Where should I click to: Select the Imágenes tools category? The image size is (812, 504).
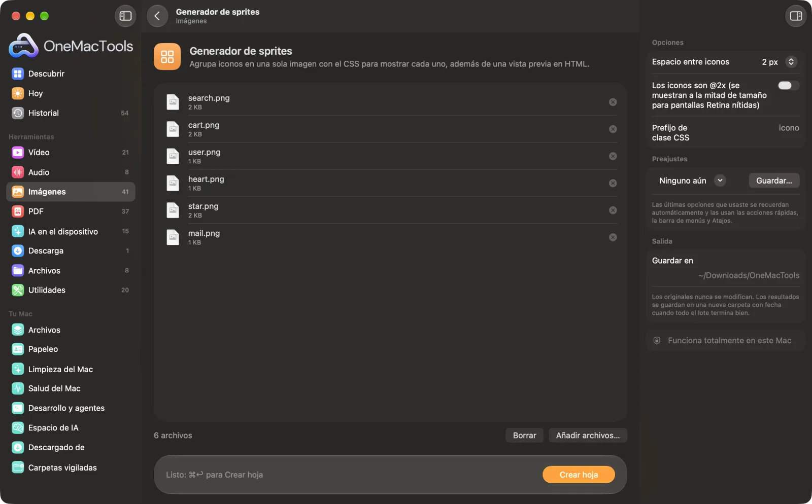[x=71, y=192]
